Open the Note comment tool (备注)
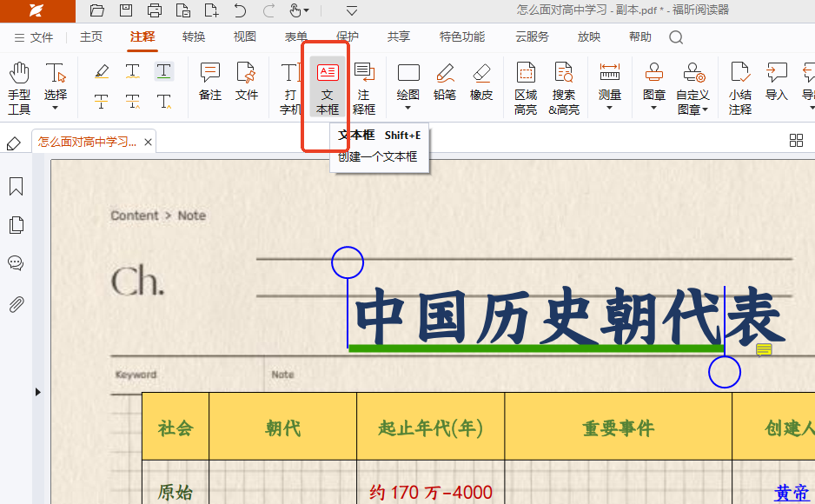This screenshot has width=815, height=504. pos(210,83)
